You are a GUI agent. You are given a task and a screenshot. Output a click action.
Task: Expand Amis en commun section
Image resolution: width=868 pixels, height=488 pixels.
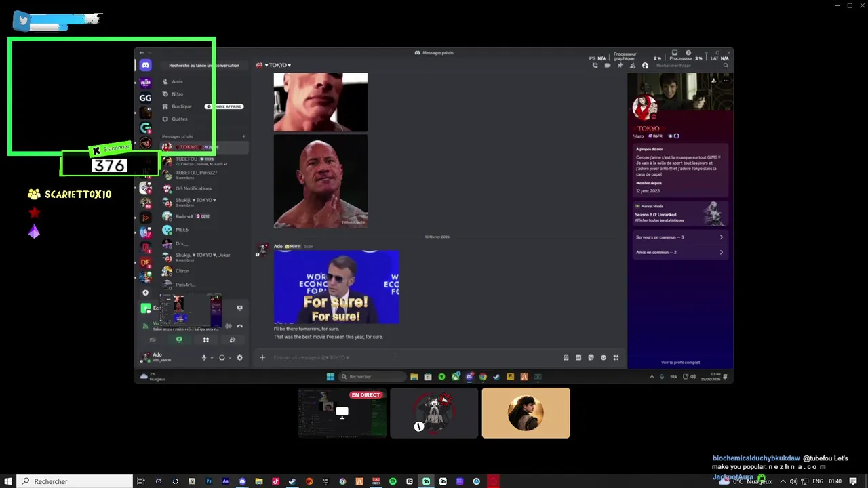tap(679, 252)
